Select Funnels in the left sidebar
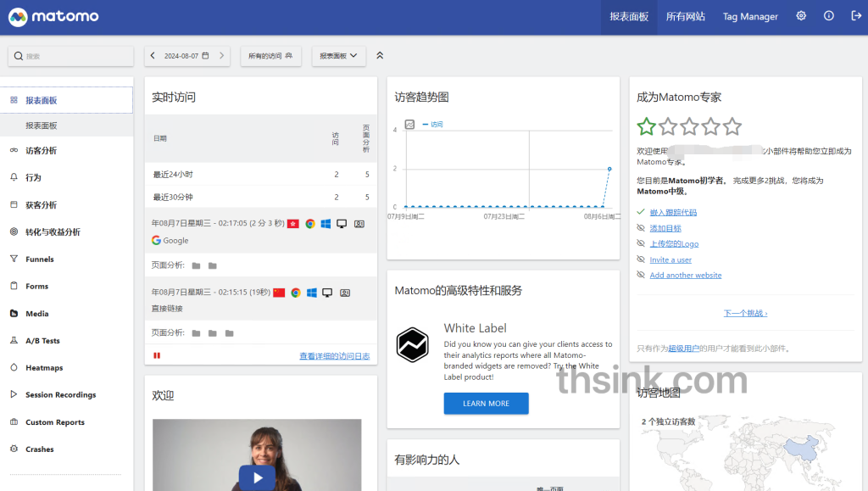868x491 pixels. point(42,259)
